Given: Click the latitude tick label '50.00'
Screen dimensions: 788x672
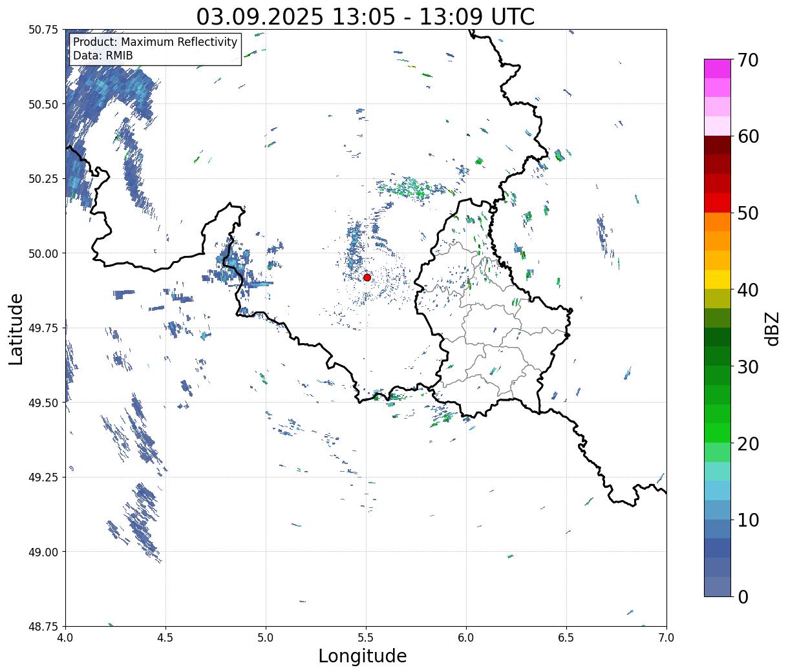Looking at the screenshot, I should pos(43,253).
